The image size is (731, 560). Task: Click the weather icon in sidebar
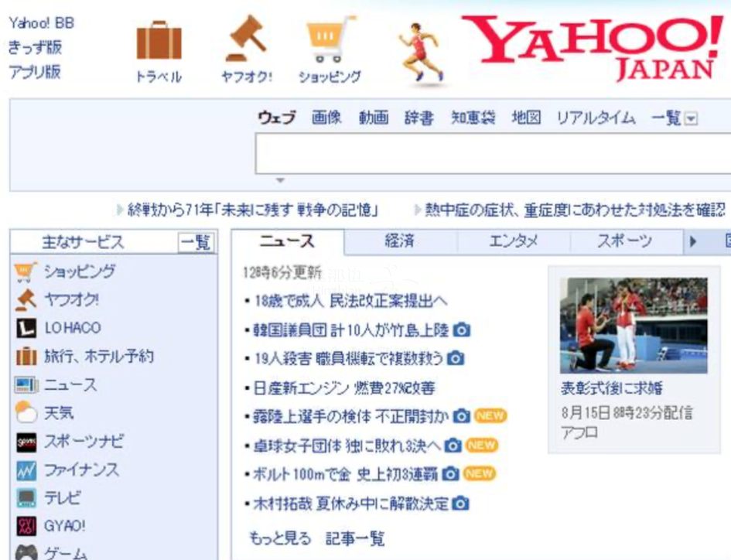tap(26, 413)
